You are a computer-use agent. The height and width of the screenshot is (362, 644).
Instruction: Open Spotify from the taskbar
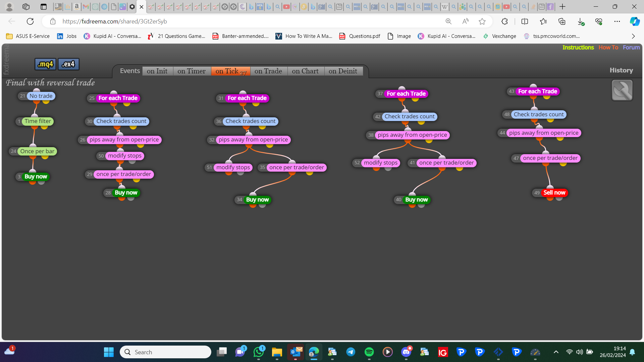pyautogui.click(x=369, y=352)
